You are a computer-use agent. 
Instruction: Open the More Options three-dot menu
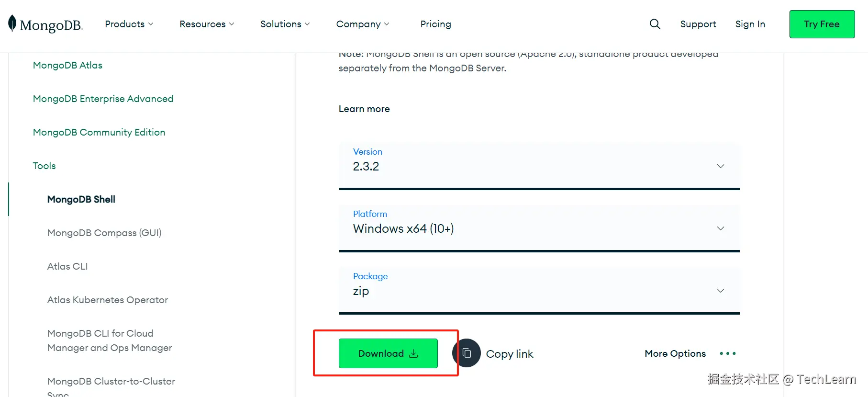[x=727, y=353]
